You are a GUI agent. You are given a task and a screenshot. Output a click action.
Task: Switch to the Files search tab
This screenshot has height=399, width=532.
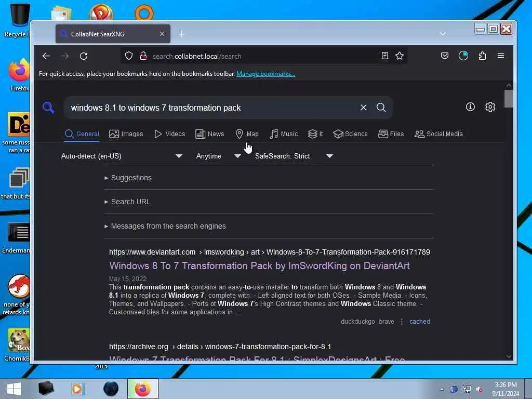(391, 134)
